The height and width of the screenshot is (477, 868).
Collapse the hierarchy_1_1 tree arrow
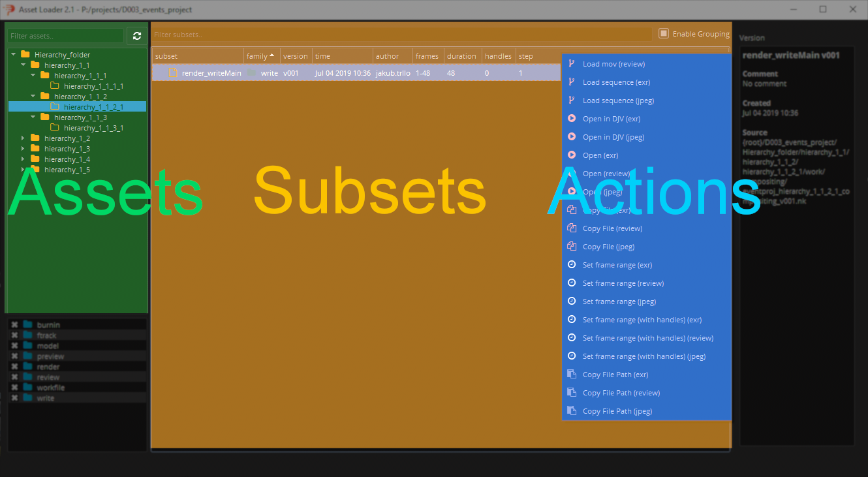coord(23,65)
